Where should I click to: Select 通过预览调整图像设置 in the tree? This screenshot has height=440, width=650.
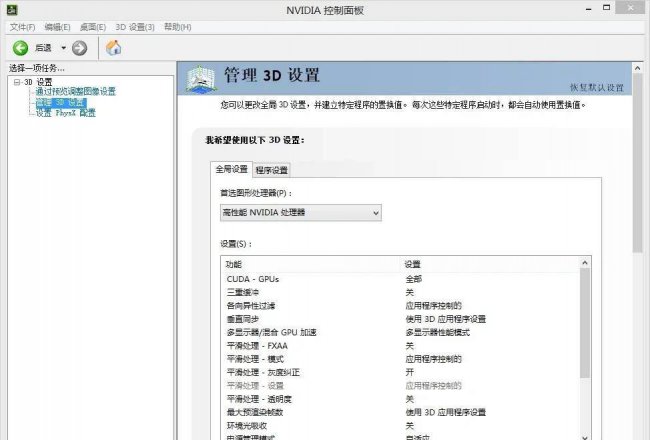pos(75,92)
